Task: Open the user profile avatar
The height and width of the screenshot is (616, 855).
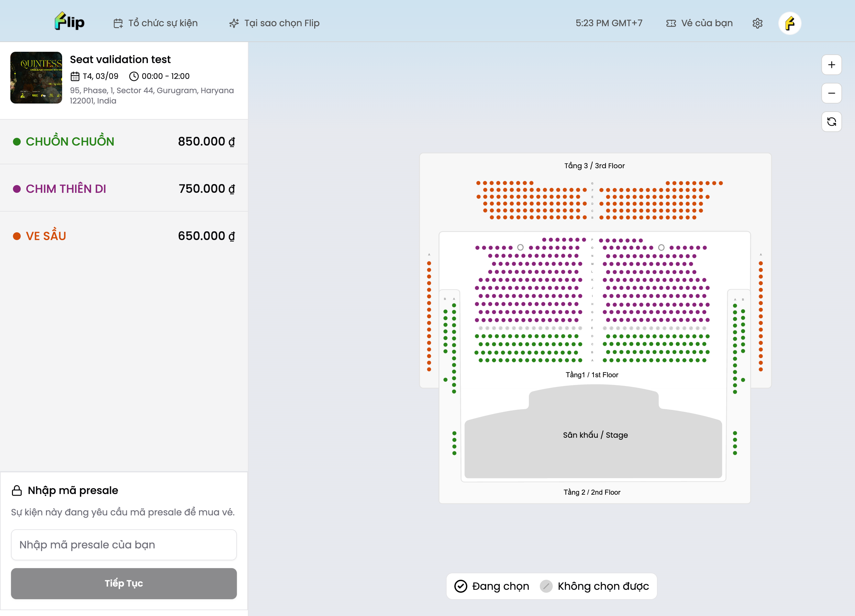Action: (x=789, y=23)
